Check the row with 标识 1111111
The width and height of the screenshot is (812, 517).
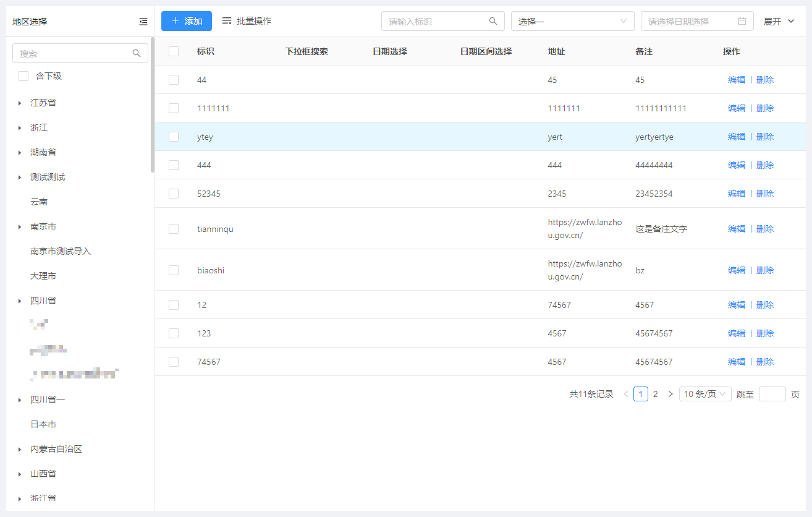tap(174, 108)
